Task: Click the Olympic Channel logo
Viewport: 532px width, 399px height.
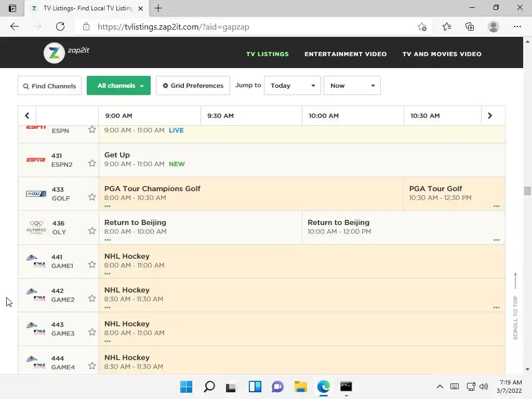Action: click(x=36, y=228)
